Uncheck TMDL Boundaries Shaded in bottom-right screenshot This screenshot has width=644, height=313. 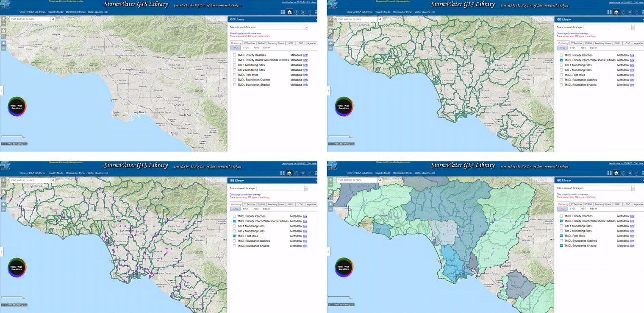[x=561, y=246]
